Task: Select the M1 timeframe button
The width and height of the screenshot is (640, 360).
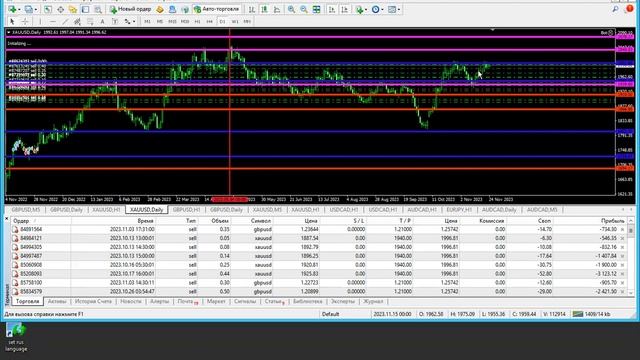Action: point(147,21)
